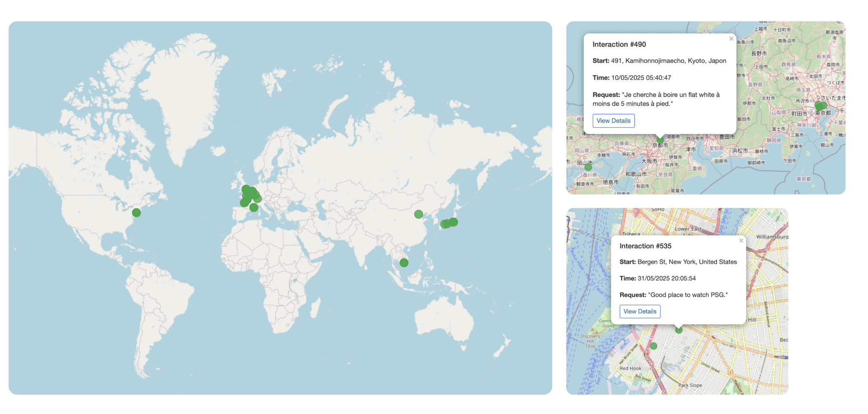
Task: Click the marker cluster over the United Kingdom
Action: (x=246, y=188)
